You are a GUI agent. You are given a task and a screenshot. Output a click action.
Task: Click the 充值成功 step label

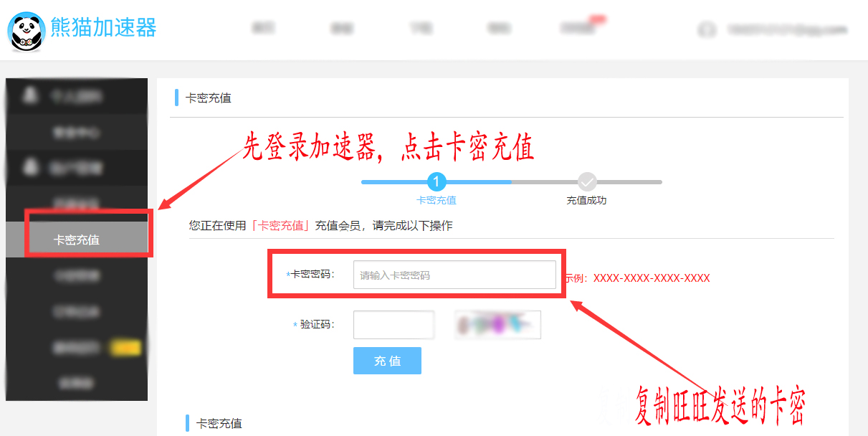click(586, 201)
